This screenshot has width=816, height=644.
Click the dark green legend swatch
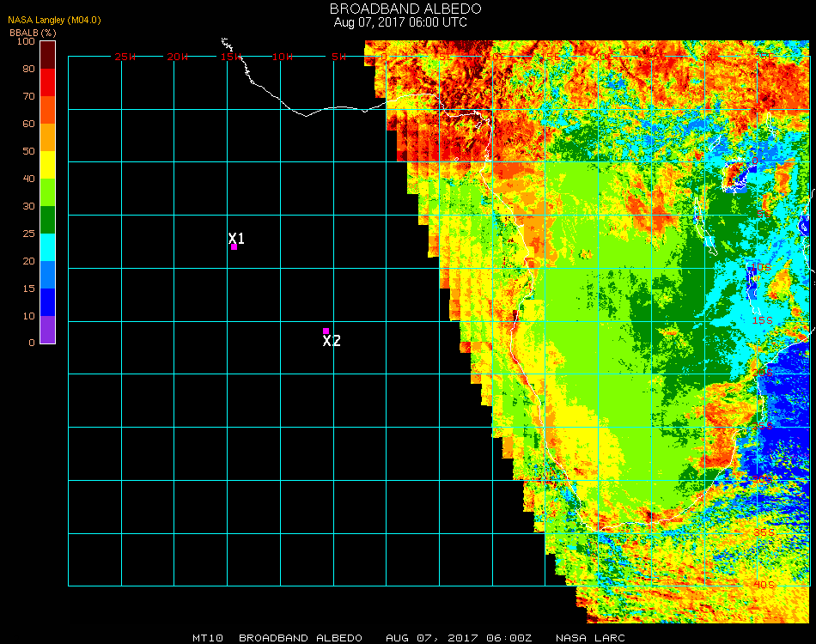48,220
